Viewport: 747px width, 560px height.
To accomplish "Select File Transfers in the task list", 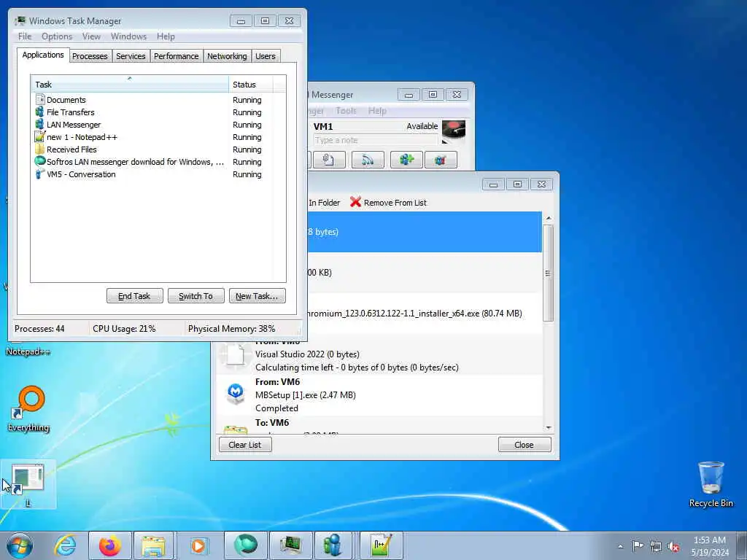I will [x=158, y=112].
